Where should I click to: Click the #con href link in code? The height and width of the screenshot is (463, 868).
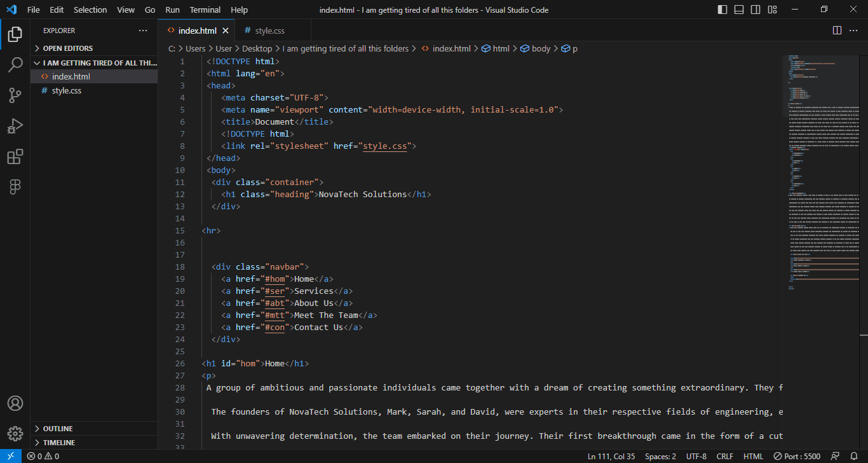coord(275,327)
